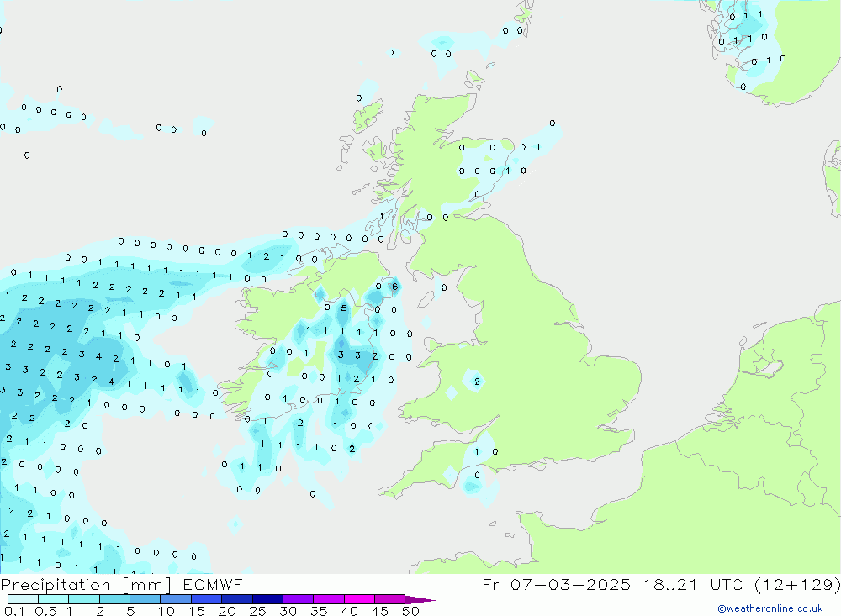Choose the 25–30 mm navy legend swatch
Screen dimensions: 841x616
coord(267,599)
